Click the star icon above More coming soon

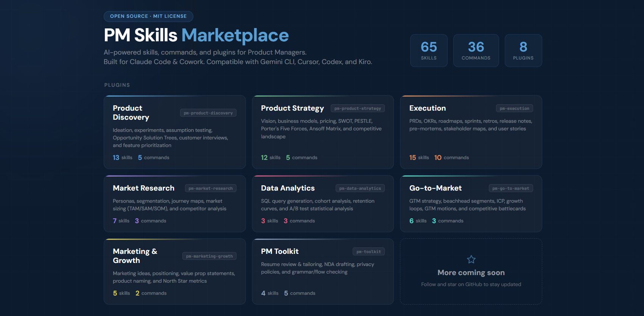471,260
